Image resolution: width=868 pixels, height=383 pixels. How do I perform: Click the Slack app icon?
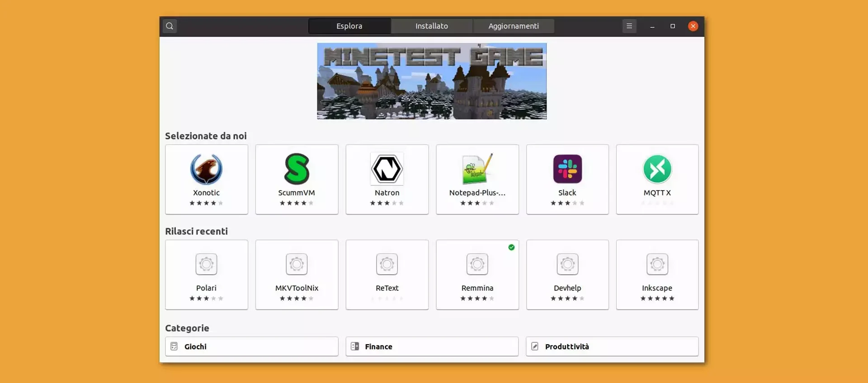(567, 169)
